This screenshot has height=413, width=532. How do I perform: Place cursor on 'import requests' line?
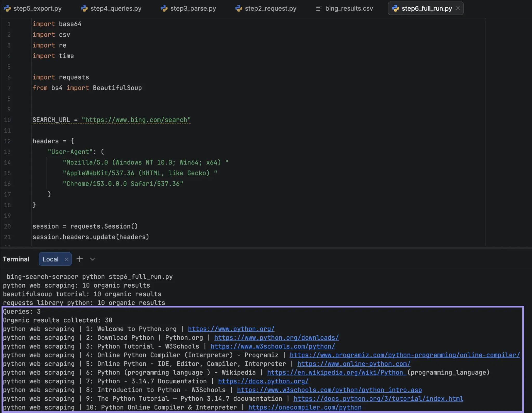click(x=61, y=77)
